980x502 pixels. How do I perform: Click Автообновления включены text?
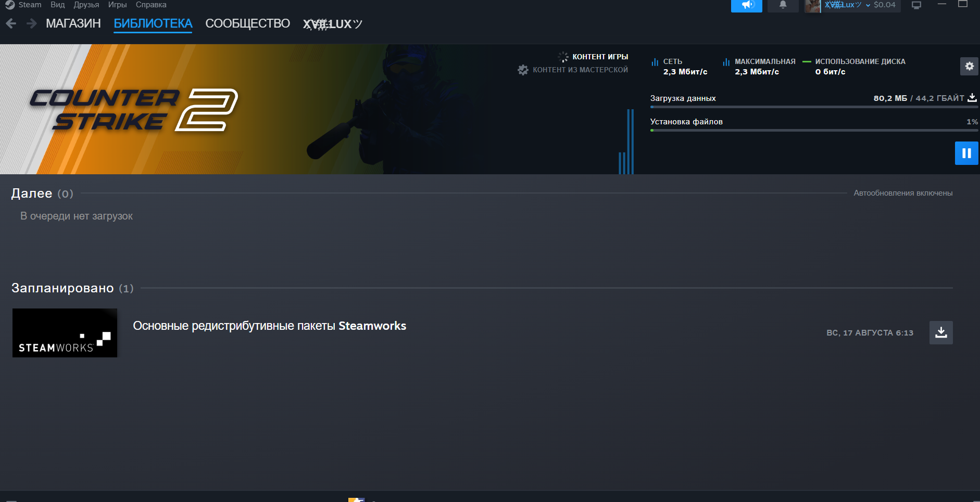[903, 193]
